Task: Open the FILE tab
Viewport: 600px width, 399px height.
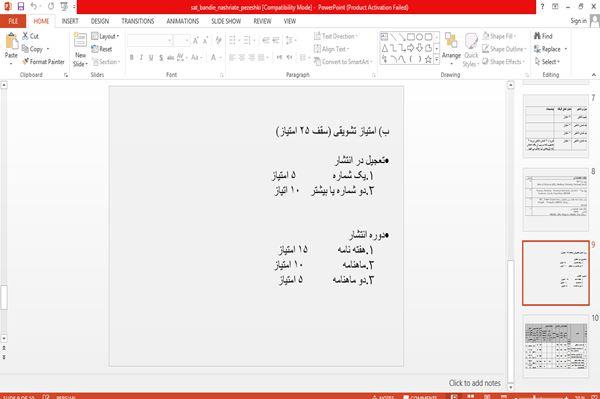Action: click(13, 21)
